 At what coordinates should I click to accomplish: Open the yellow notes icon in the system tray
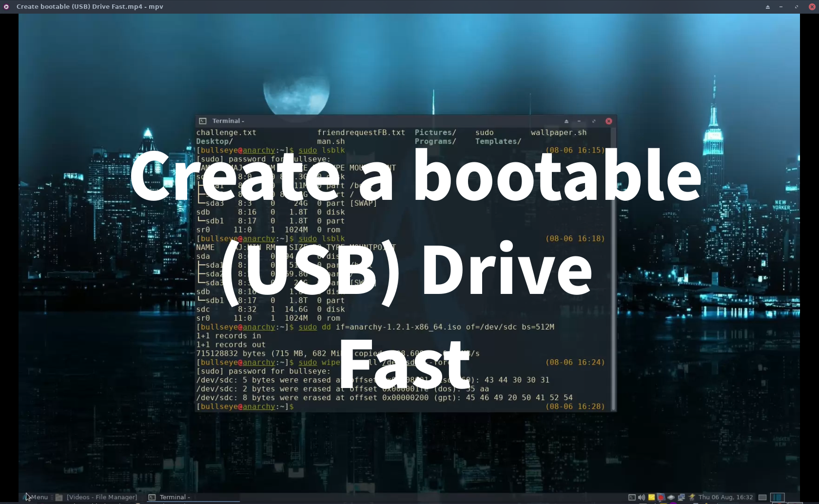tap(651, 497)
